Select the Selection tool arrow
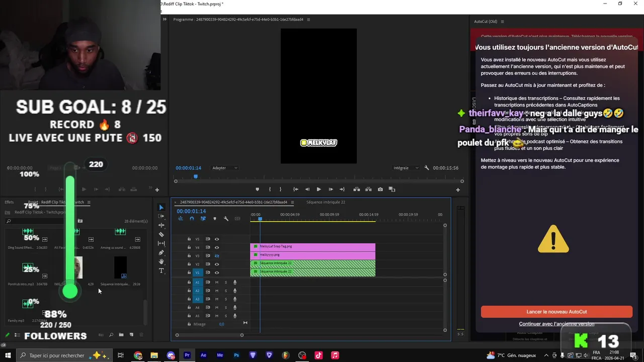Screen dimensions: 644x362 pos(161,207)
